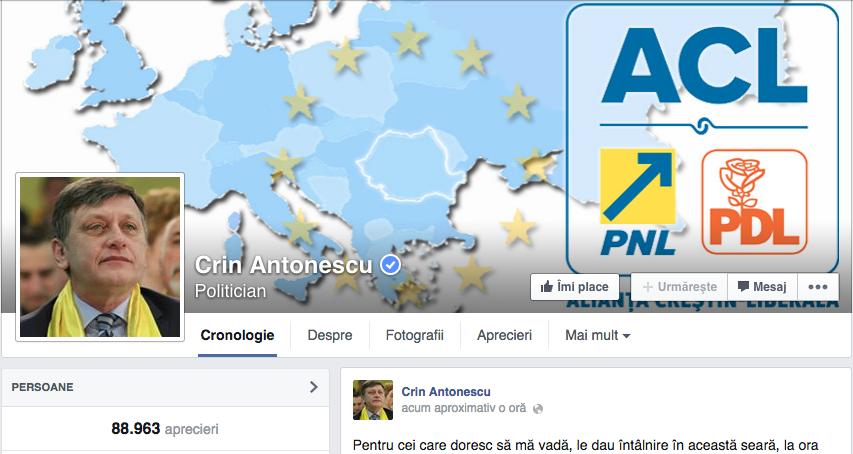Image resolution: width=853 pixels, height=454 pixels.
Task: Click the globe public visibility icon on post
Action: (538, 409)
